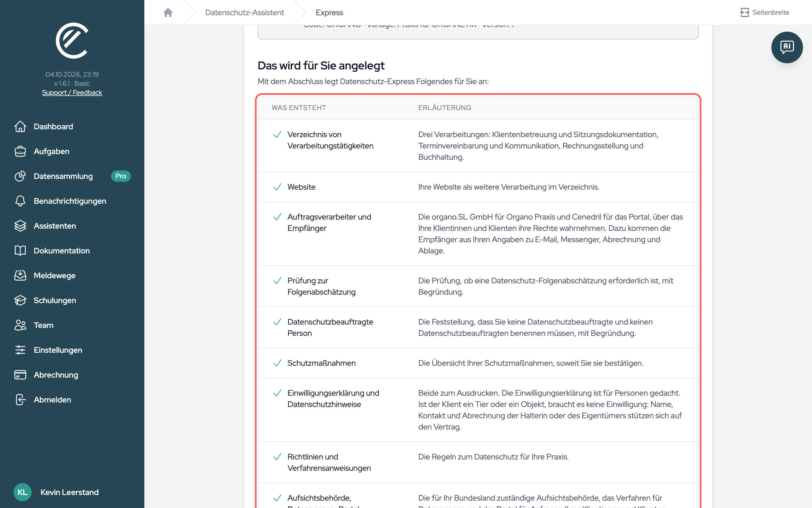Toggle Seitenbreite page width label
Viewport: 812px width, 508px height.
771,12
